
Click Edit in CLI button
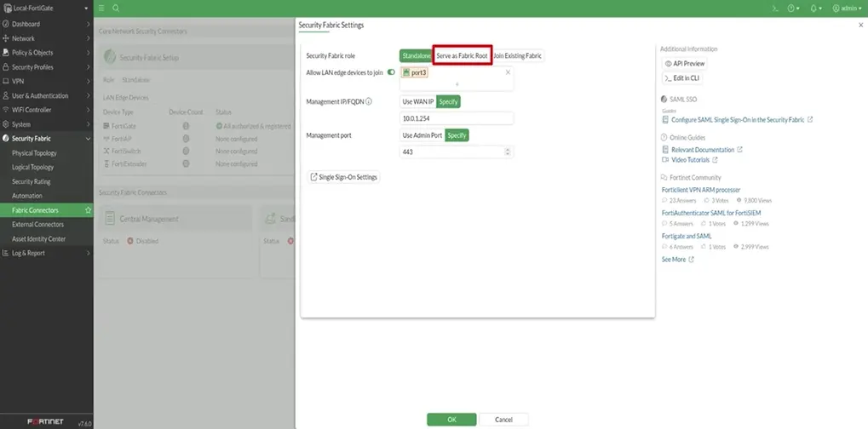point(682,78)
